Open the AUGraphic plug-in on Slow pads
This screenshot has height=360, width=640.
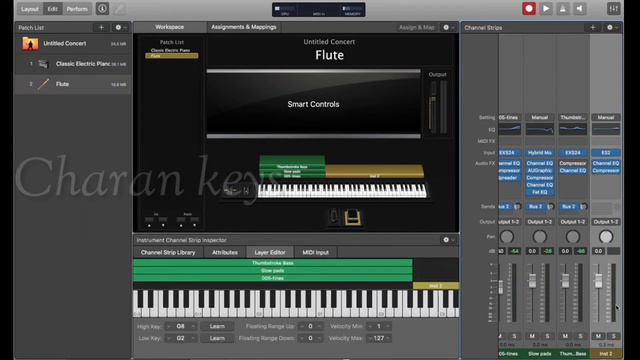(540, 171)
